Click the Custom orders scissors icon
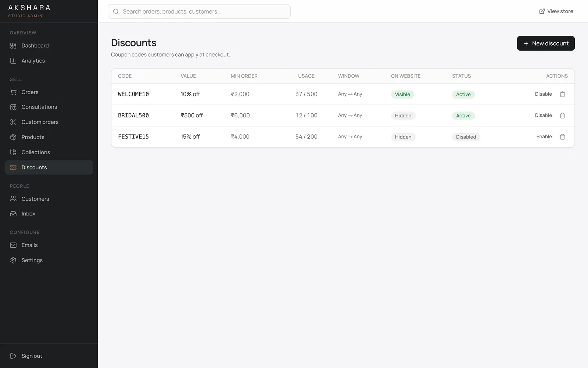Viewport: 588px width, 368px height. click(x=13, y=122)
